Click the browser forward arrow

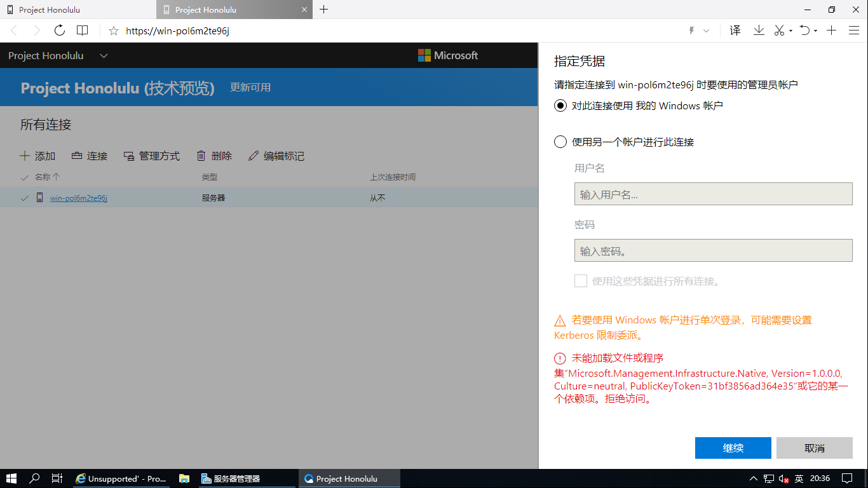click(x=37, y=30)
